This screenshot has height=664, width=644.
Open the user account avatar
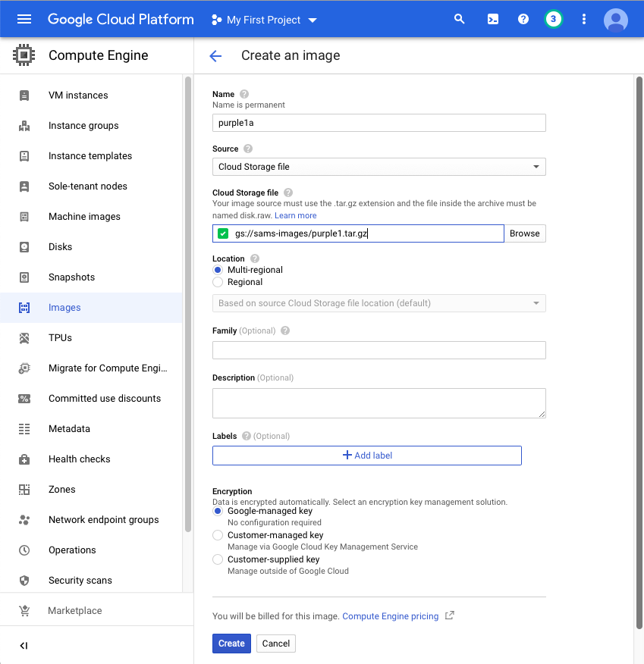(x=615, y=20)
